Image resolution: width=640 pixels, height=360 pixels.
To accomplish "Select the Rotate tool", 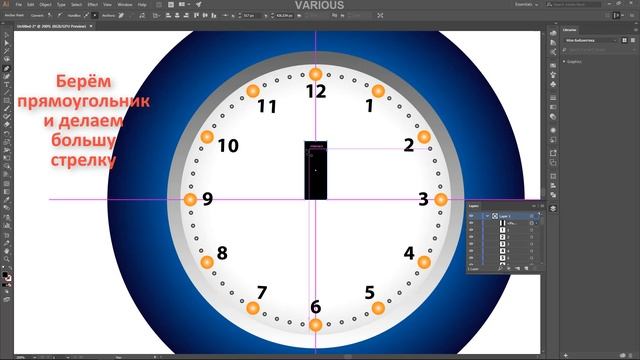I will (7, 133).
